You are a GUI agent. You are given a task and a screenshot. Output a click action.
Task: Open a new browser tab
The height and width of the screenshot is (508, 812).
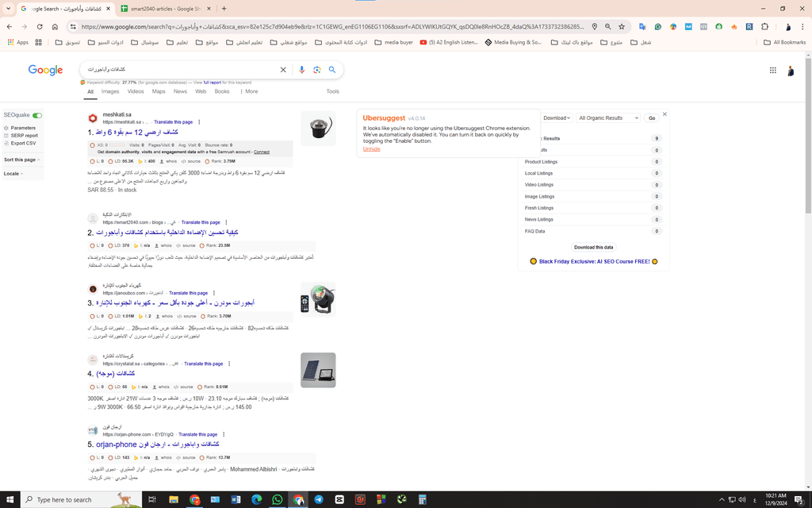click(224, 8)
